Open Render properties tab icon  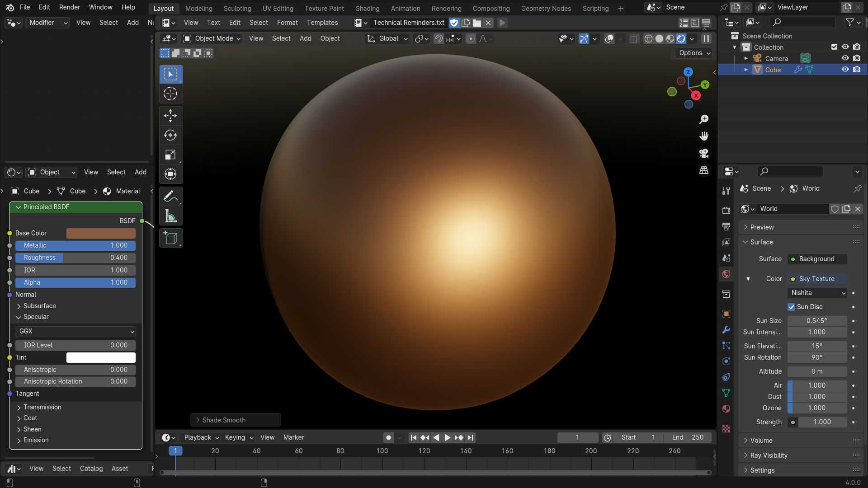point(726,211)
